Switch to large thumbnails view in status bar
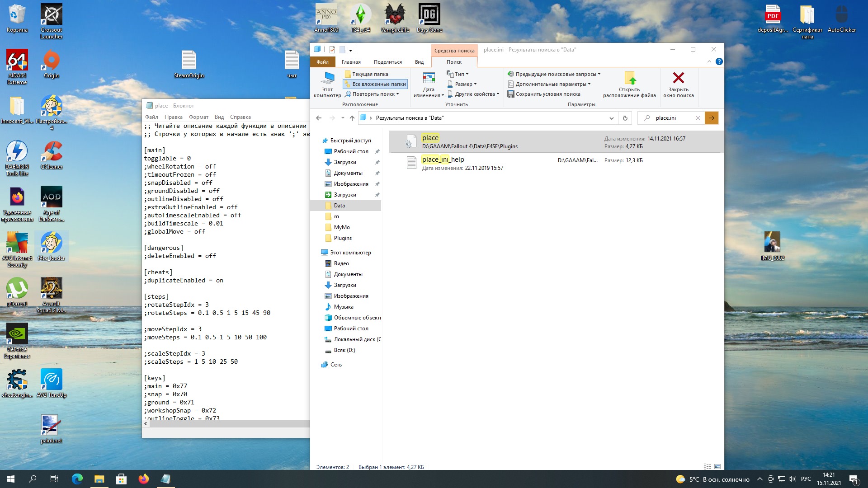Screen dimensions: 868x488 click(717, 467)
